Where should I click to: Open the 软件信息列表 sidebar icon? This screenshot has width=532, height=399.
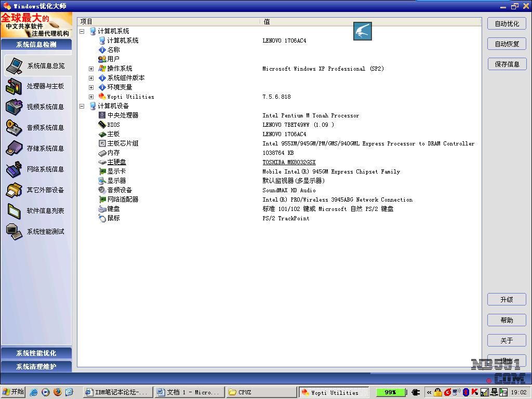tap(14, 211)
